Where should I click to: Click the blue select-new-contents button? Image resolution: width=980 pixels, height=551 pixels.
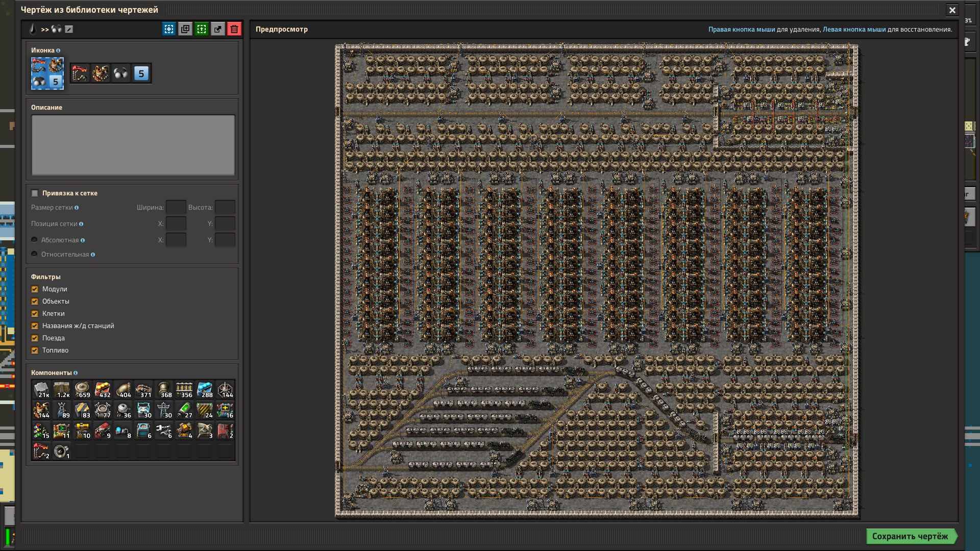169,29
